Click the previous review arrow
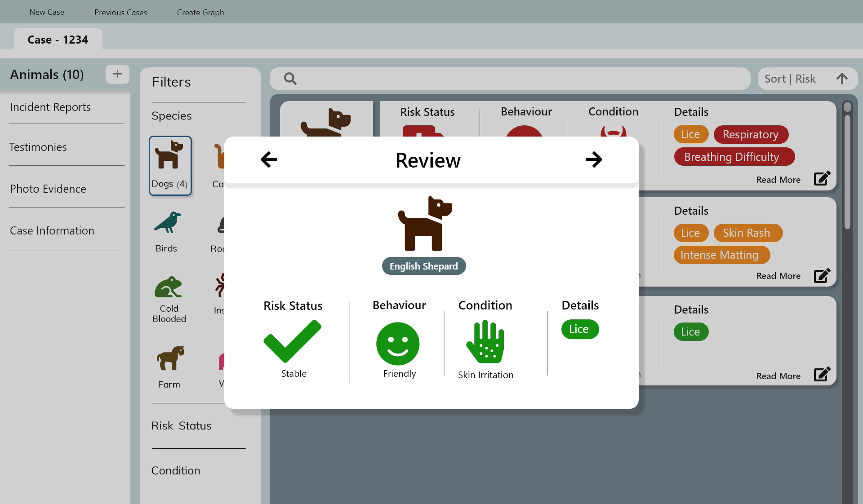Viewport: 863px width, 504px height. click(x=269, y=159)
